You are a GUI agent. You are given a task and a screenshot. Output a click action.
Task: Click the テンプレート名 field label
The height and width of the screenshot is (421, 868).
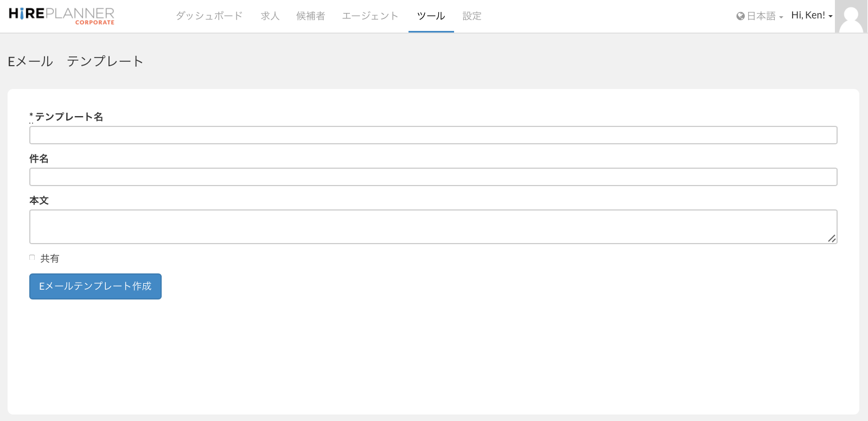click(x=69, y=117)
